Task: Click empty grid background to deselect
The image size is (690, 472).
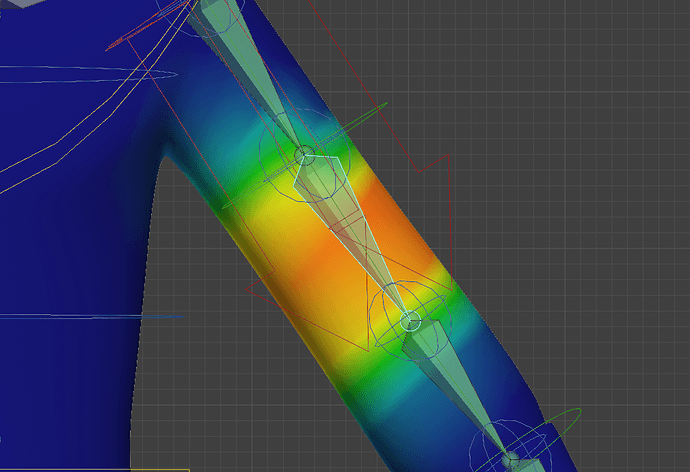Action: point(572,176)
